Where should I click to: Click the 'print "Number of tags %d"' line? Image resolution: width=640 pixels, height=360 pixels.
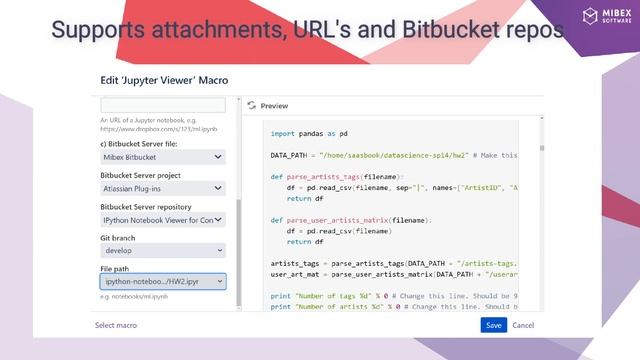pos(394,296)
